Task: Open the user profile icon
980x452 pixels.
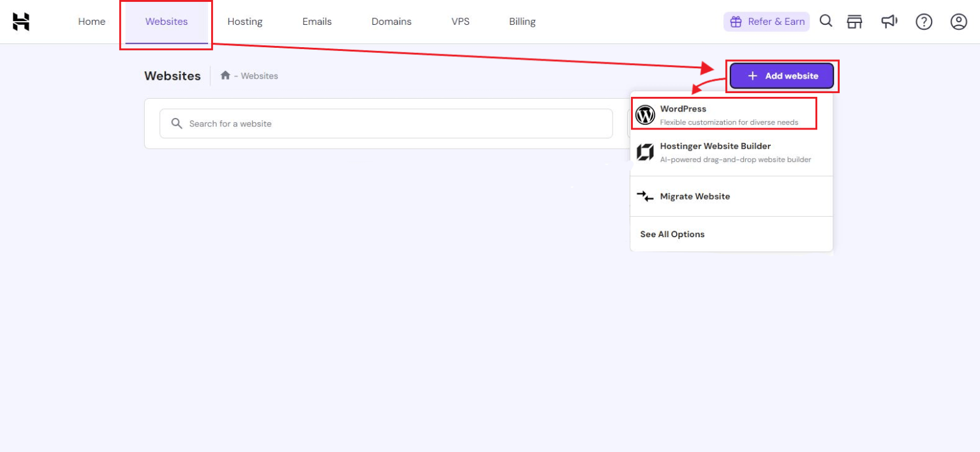Action: [959, 22]
